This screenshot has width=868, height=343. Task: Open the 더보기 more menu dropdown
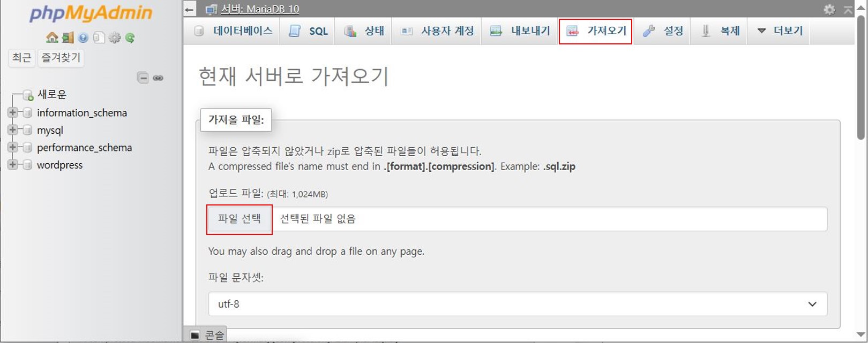click(x=780, y=31)
